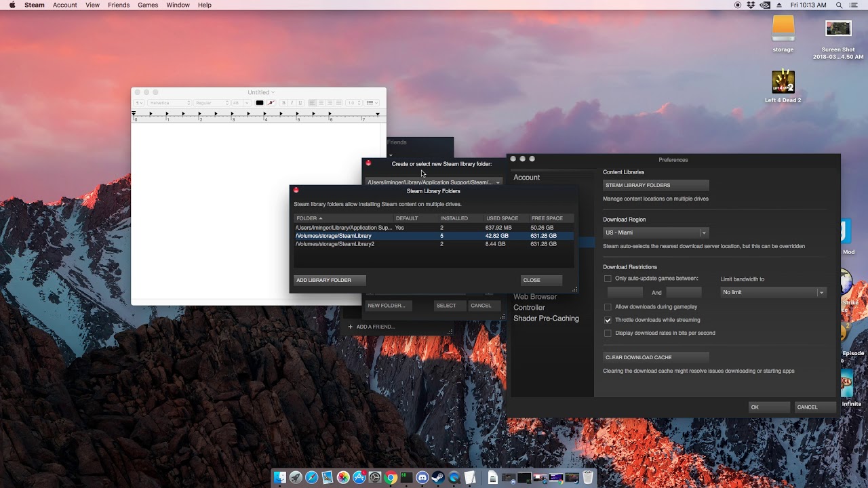Open library folder path dropdown
The height and width of the screenshot is (488, 868).
[x=433, y=182]
